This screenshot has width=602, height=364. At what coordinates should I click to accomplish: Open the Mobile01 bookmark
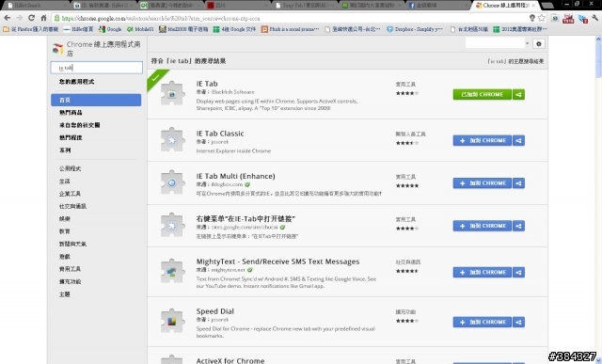[140, 29]
